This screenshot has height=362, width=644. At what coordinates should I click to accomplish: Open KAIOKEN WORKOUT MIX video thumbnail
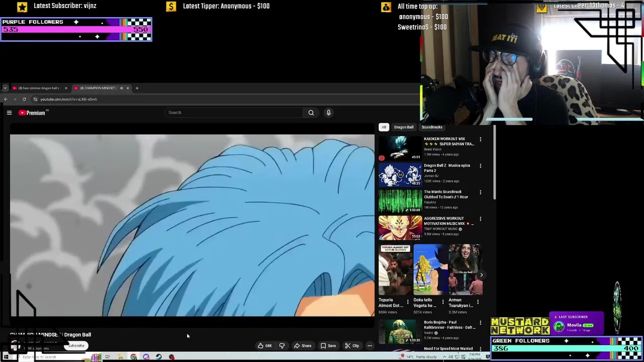point(400,148)
